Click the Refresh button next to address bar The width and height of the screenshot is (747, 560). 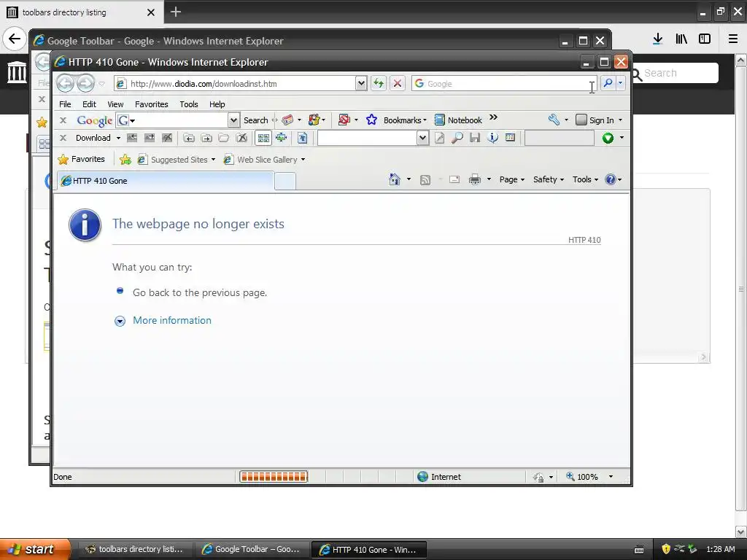(379, 83)
